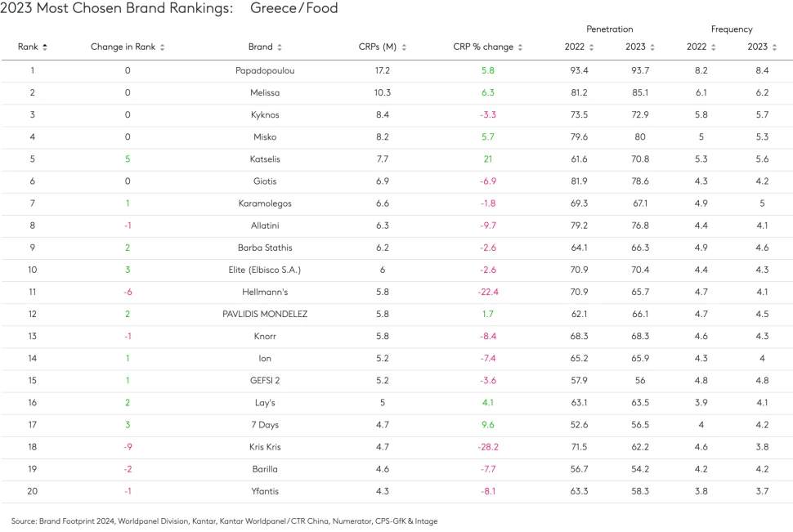
Task: Click the Hellmann's brand name
Action: [x=264, y=292]
